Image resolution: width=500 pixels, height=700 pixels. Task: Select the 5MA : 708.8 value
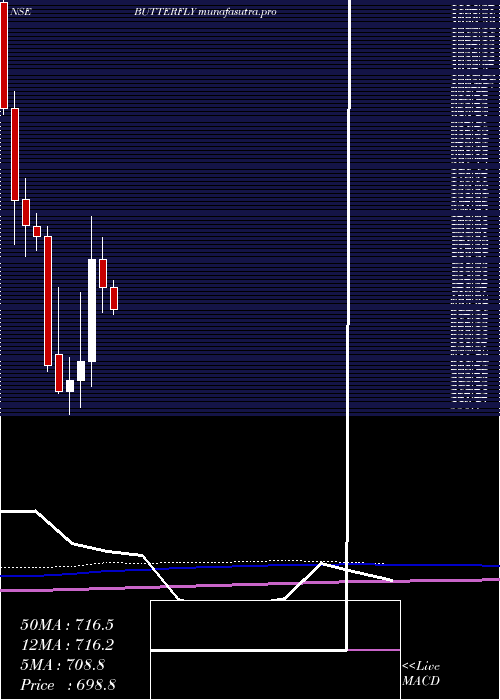click(62, 665)
